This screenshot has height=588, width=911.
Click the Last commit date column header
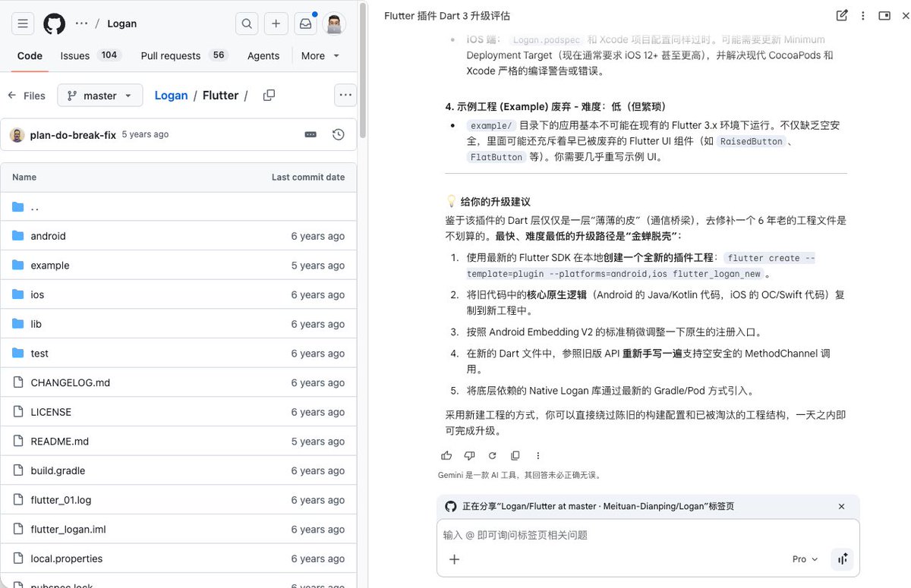pyautogui.click(x=308, y=177)
